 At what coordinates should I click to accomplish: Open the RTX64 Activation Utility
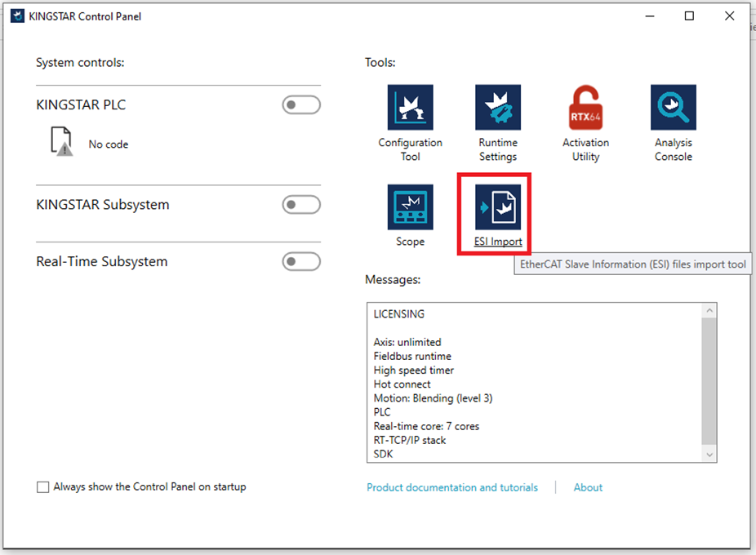[x=585, y=108]
